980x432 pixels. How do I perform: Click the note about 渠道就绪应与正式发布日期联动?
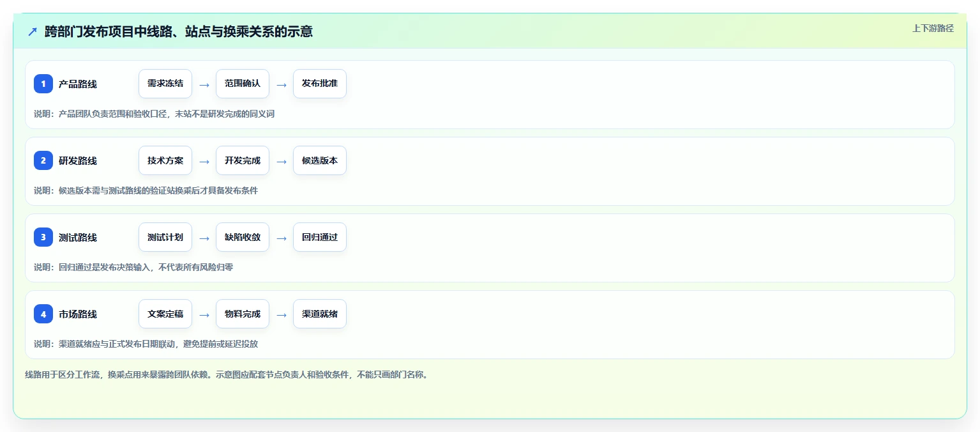146,344
